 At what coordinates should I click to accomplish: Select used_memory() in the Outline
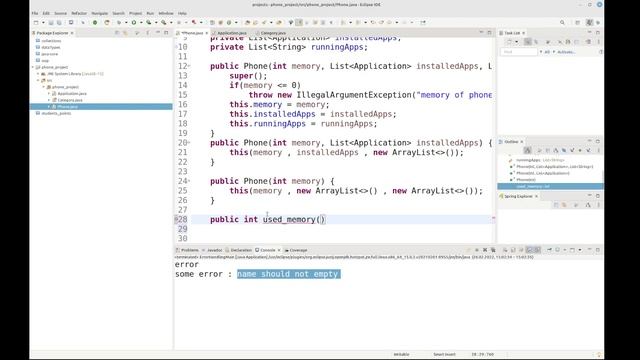533,186
